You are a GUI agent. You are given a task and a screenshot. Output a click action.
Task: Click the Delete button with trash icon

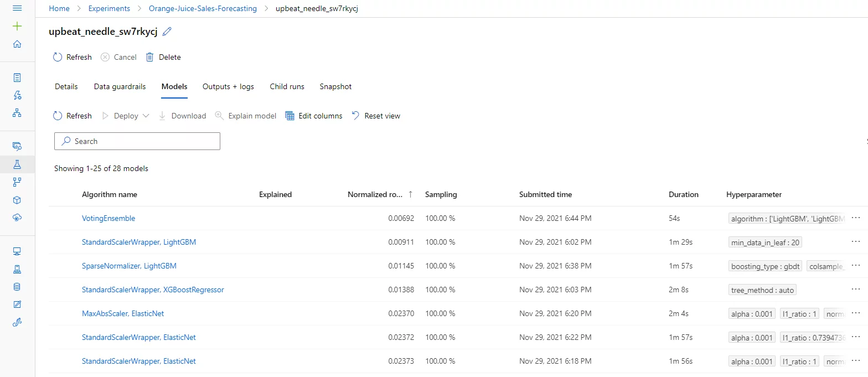(163, 57)
